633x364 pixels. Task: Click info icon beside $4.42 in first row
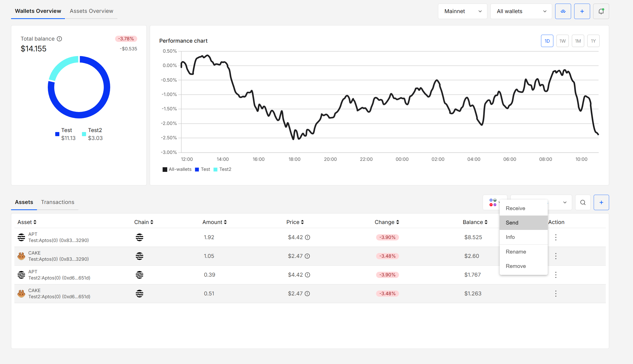pos(307,237)
